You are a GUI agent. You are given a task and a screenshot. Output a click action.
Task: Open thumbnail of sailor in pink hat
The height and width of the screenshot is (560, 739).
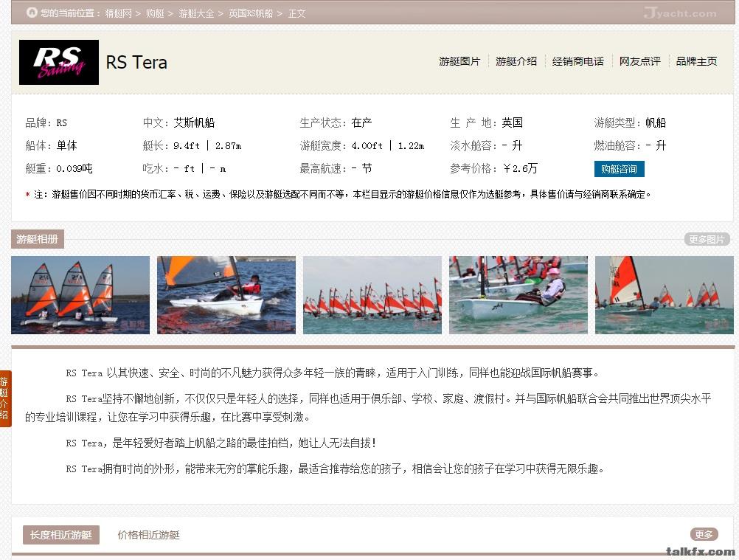pyautogui.click(x=518, y=295)
